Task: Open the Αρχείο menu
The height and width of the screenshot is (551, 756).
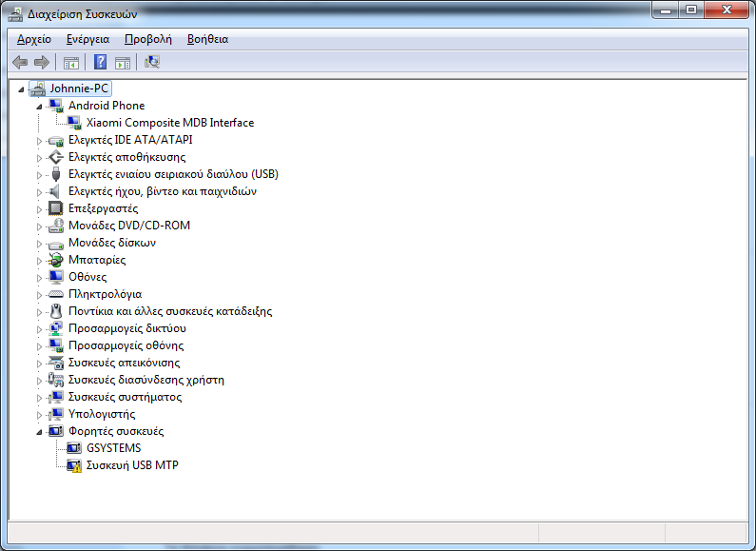Action: click(x=34, y=39)
